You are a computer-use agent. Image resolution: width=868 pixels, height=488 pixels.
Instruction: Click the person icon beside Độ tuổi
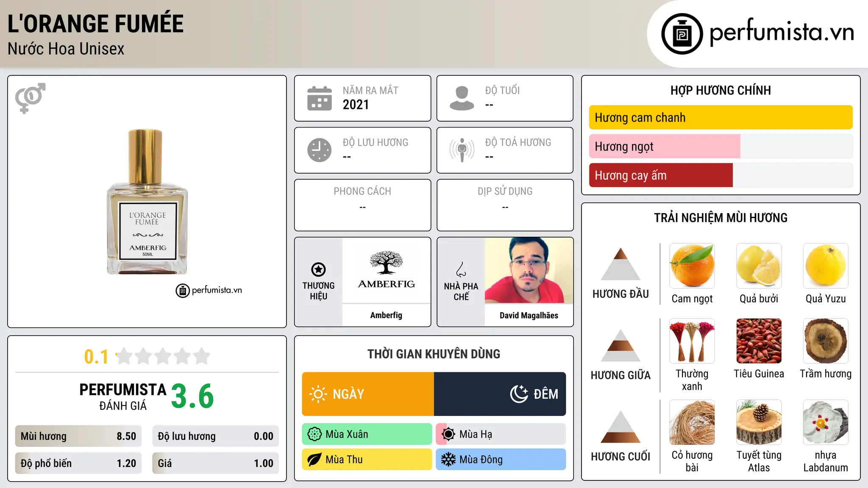point(462,98)
